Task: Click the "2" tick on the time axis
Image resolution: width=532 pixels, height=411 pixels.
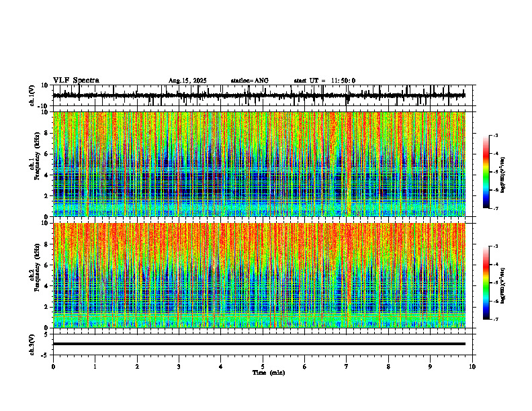Action: (137, 367)
